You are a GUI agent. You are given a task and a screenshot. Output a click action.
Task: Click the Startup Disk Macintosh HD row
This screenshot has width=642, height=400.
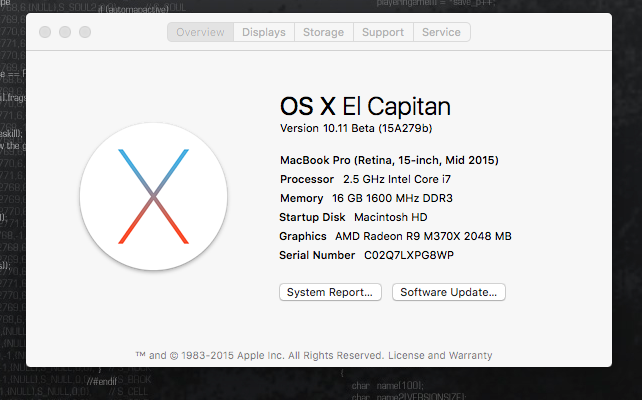click(353, 217)
